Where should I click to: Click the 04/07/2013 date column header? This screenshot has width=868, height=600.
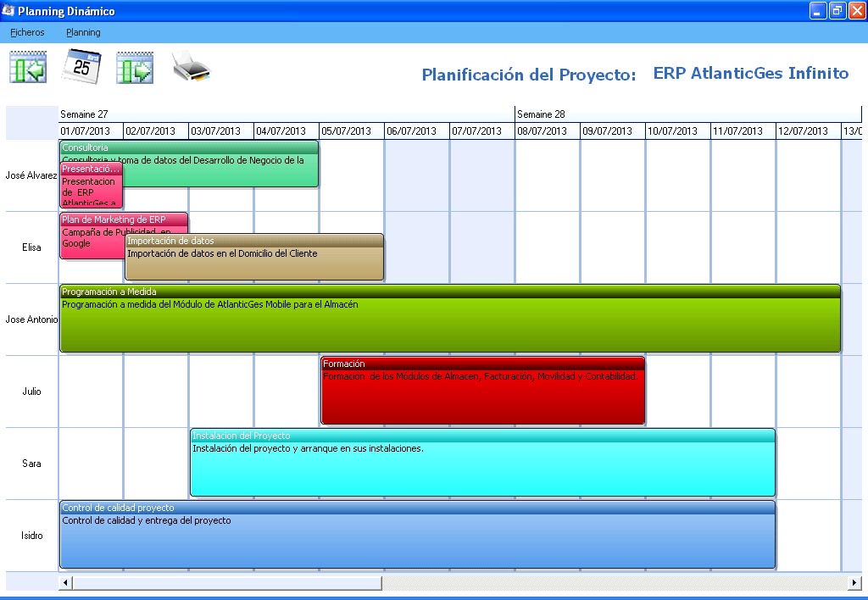click(x=287, y=131)
